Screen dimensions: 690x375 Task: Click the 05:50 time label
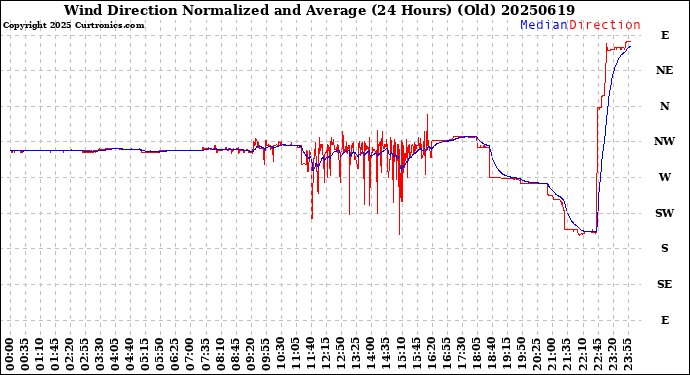pyautogui.click(x=160, y=354)
